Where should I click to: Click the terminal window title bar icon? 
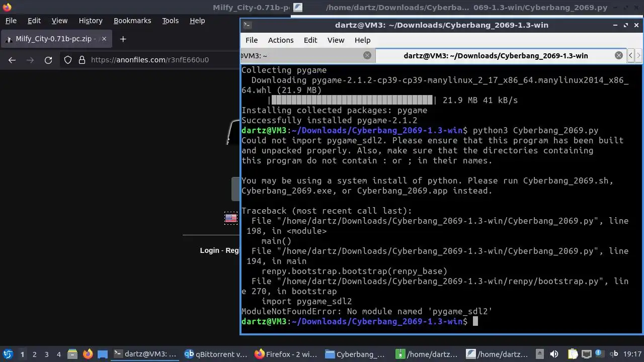[x=247, y=25]
